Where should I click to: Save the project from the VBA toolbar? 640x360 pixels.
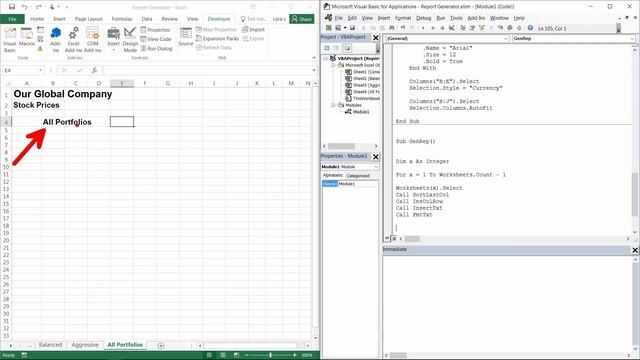[x=352, y=28]
